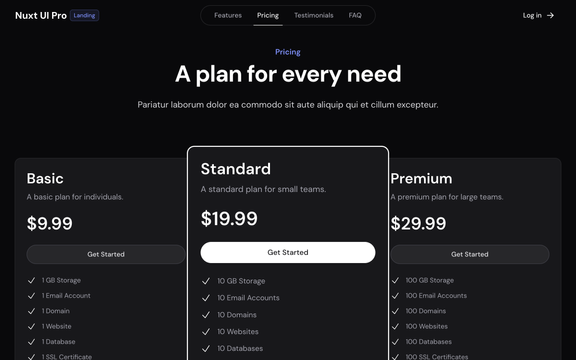Click the checkmark beside 10 Databases
This screenshot has width=576, height=360.
206,349
